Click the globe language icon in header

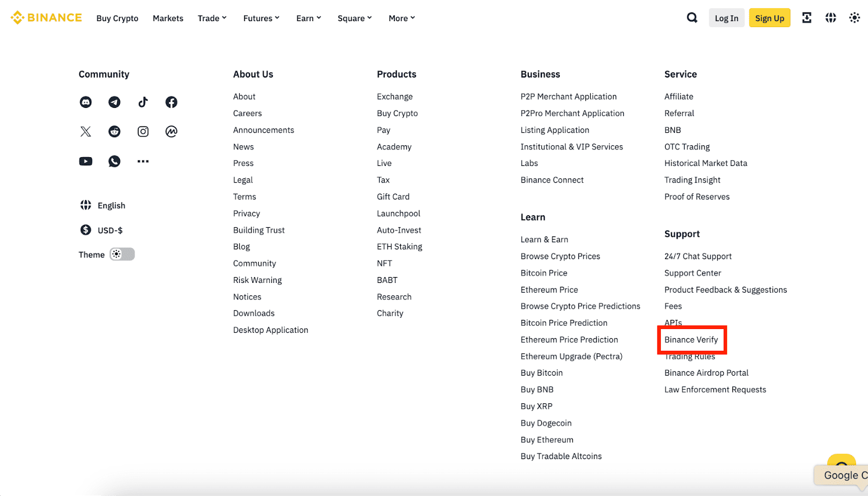[x=831, y=18]
